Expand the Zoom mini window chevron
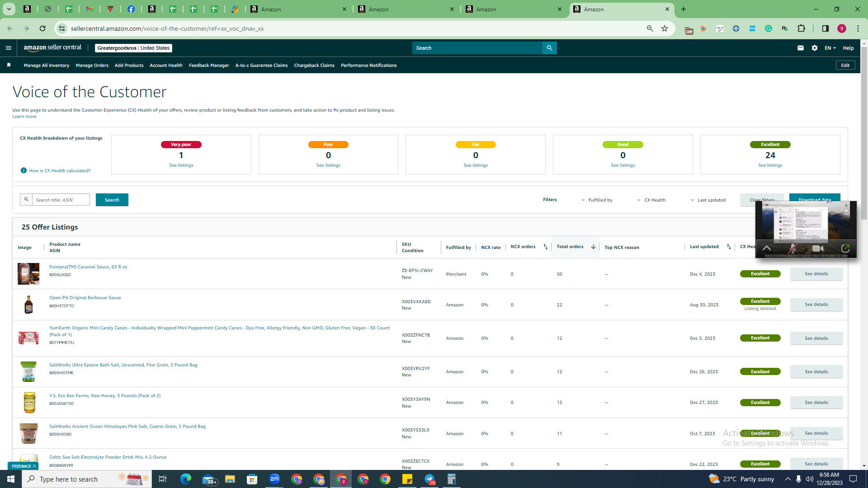Viewport: 868px width, 488px height. [x=767, y=249]
